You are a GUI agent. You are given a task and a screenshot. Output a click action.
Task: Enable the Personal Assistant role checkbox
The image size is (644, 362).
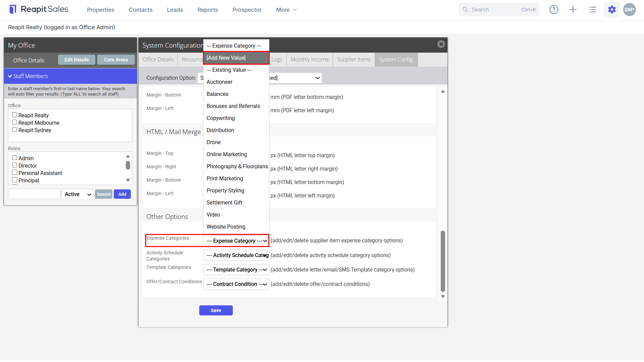[14, 173]
